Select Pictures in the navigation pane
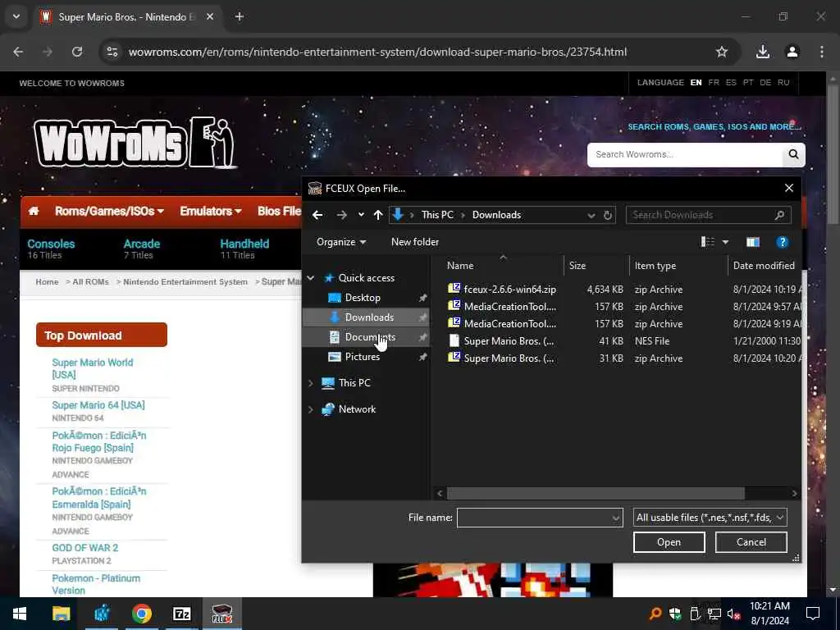This screenshot has width=840, height=630. click(362, 357)
